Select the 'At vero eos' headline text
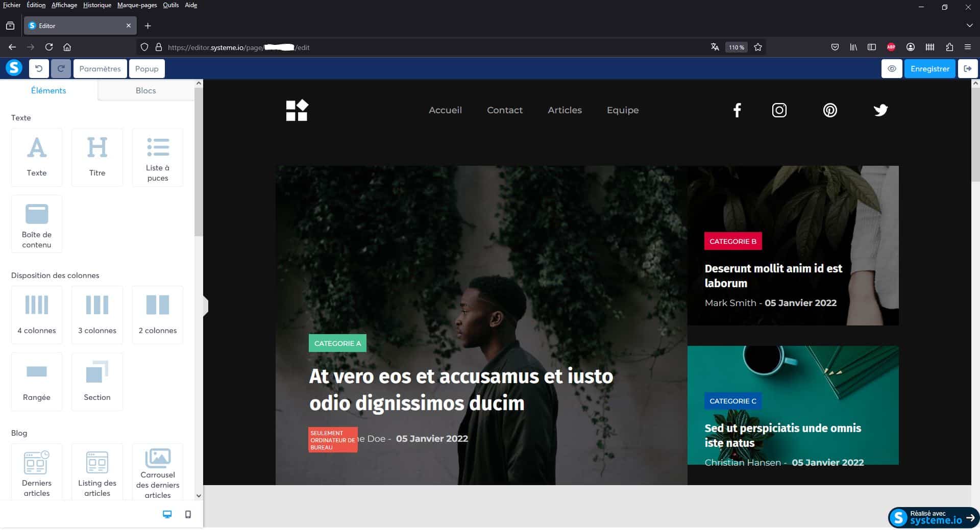The height and width of the screenshot is (530, 980). [x=461, y=390]
